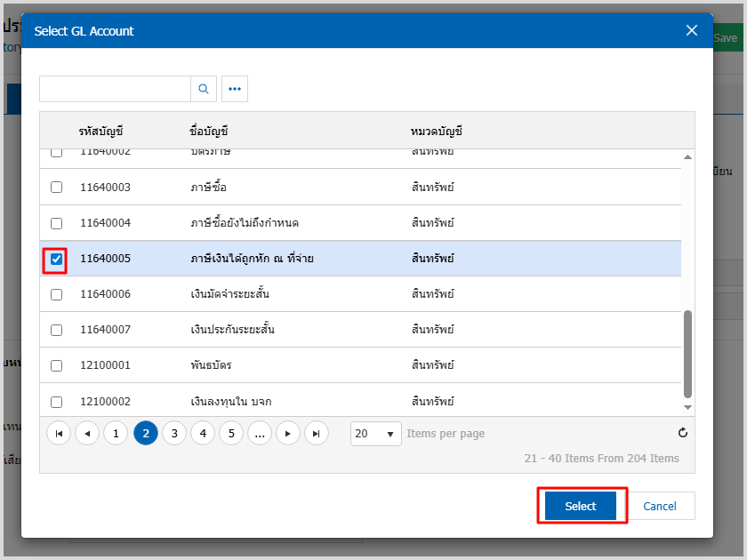The height and width of the screenshot is (560, 747).
Task: Focus the account search text field
Action: [115, 89]
